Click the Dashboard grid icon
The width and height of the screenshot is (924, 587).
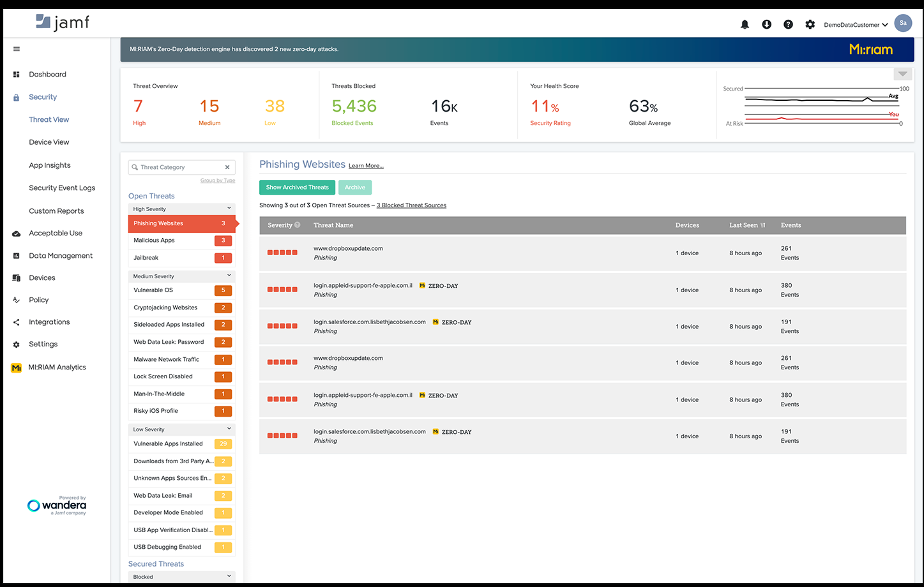(17, 75)
